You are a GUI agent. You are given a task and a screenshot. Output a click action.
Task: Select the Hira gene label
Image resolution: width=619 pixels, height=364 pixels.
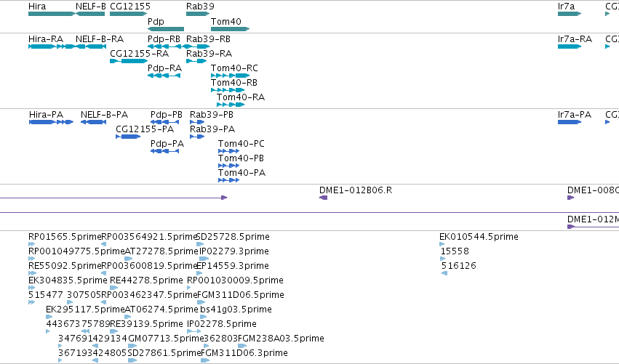coord(37,7)
